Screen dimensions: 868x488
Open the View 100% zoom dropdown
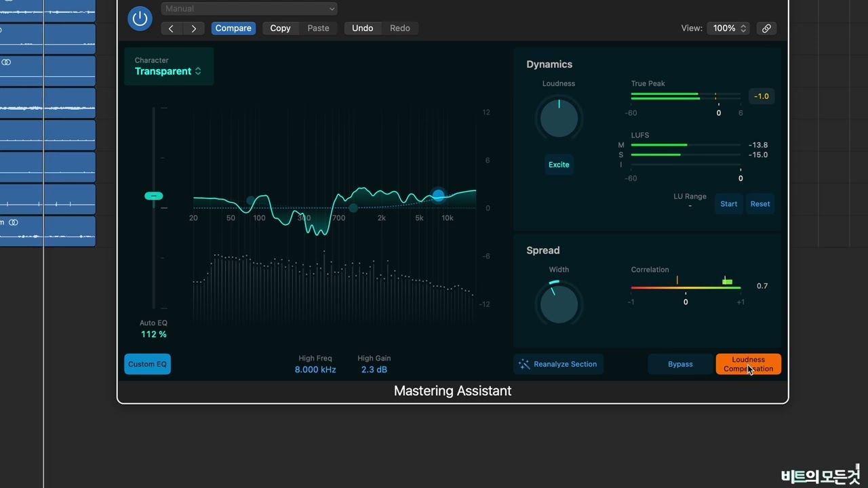(728, 28)
